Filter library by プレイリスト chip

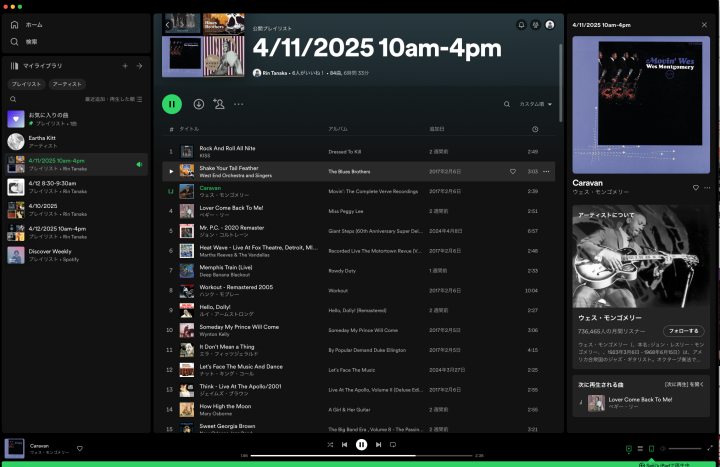(x=26, y=84)
